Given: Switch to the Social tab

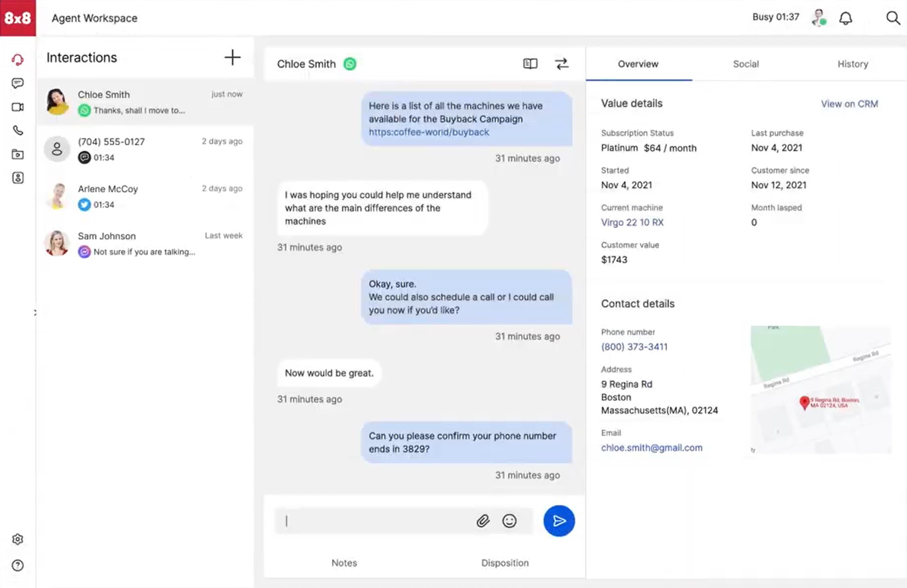Looking at the screenshot, I should (x=746, y=64).
